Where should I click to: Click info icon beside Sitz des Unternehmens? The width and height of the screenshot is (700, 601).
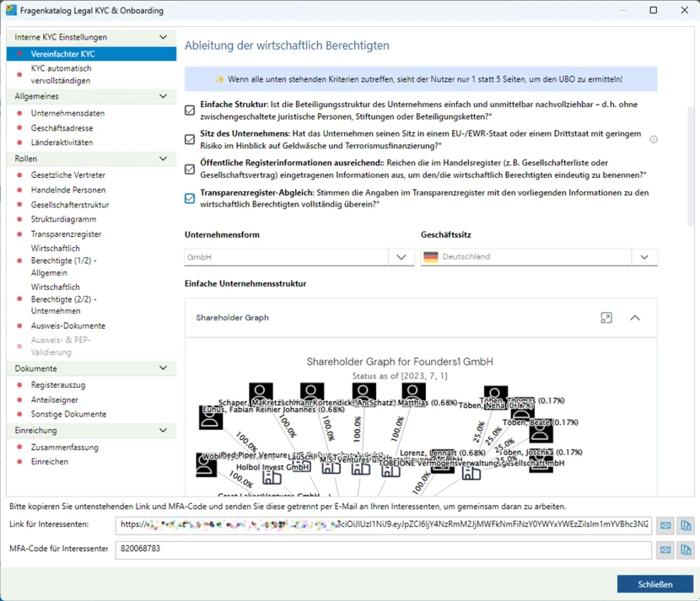(654, 140)
